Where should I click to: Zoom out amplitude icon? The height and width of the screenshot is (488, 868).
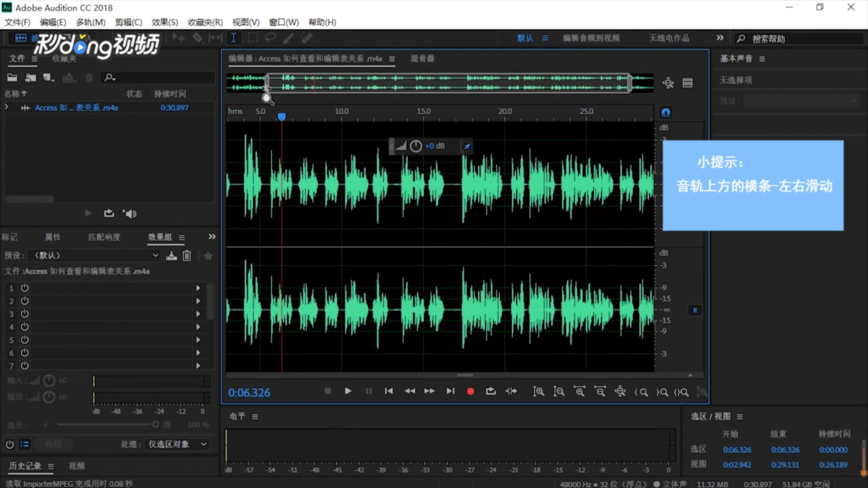coord(559,392)
